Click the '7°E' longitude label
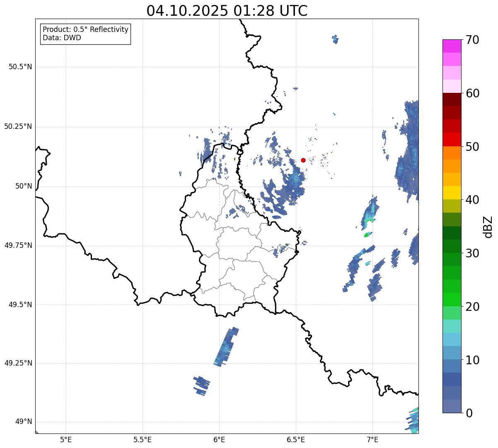The width and height of the screenshot is (498, 448). pos(372,439)
